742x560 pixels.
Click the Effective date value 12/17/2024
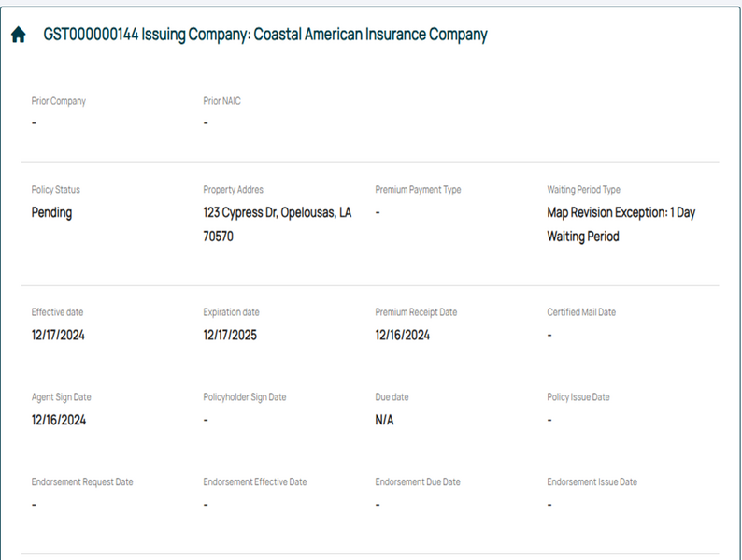click(x=58, y=335)
